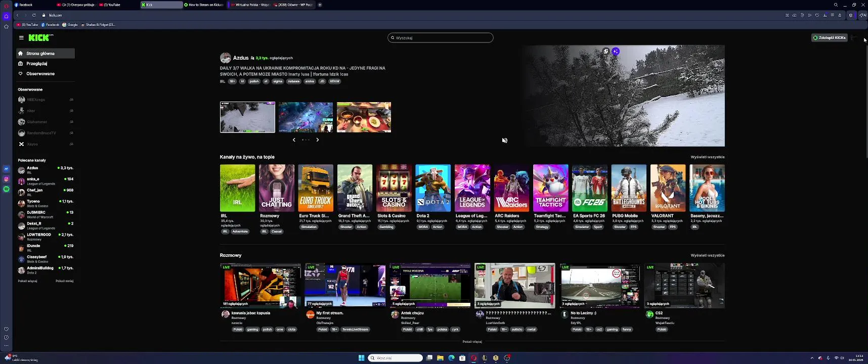Open the CS2 stream thumbnail
Viewport: 868px width, 364px height.
coord(684,285)
